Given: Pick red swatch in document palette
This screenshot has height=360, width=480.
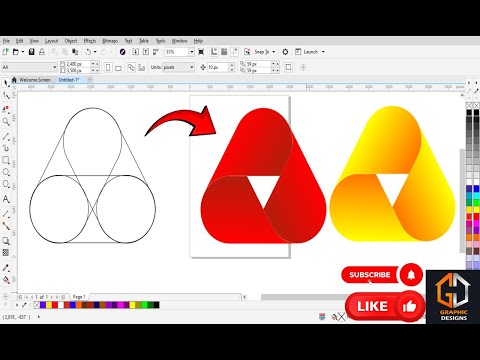Looking at the screenshot, I should pyautogui.click(x=55, y=305).
